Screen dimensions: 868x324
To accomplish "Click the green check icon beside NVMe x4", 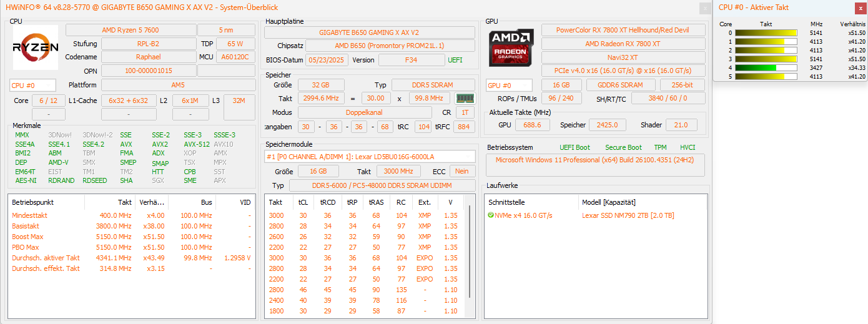I will coord(491,215).
